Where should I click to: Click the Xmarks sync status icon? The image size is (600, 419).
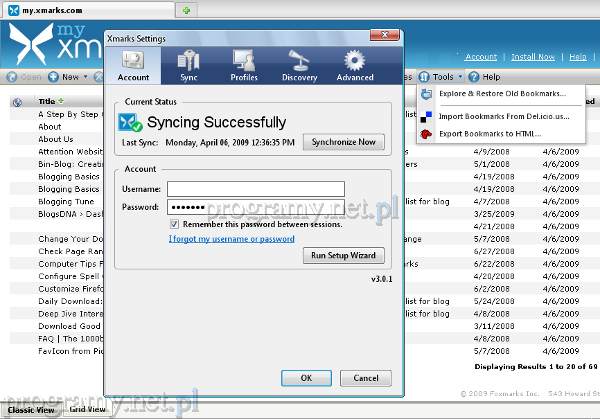[x=130, y=123]
